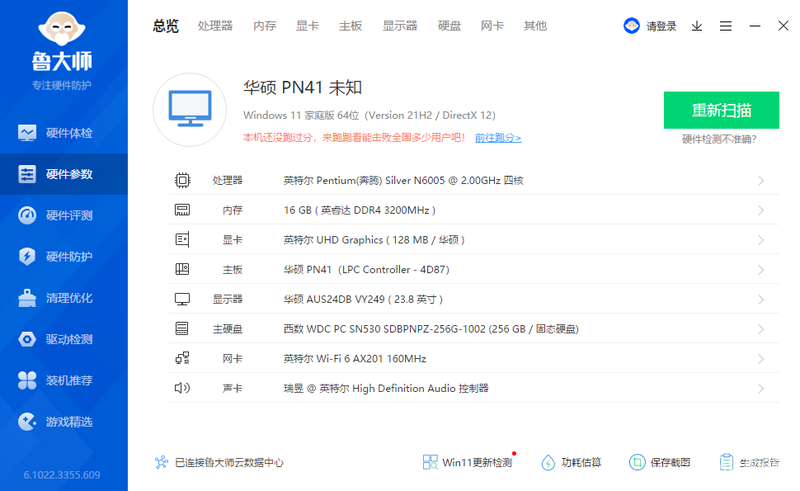Open the download arrow icon
The width and height of the screenshot is (800, 491).
click(x=697, y=26)
